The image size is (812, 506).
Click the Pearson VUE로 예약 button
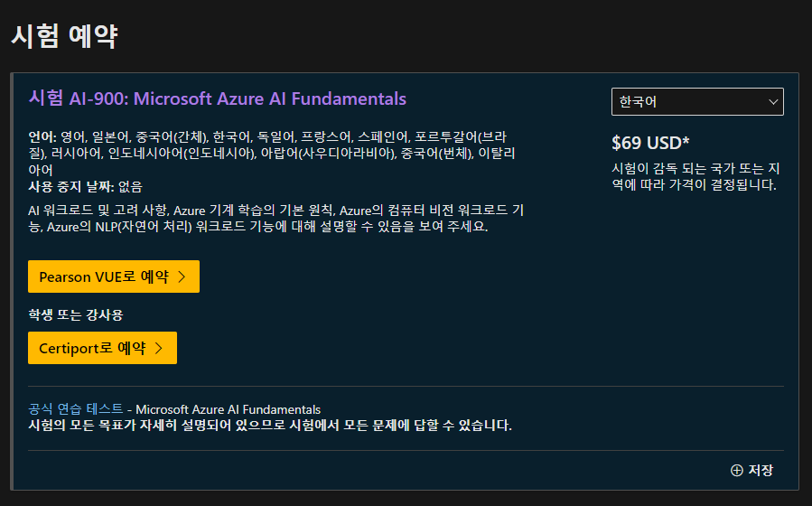pyautogui.click(x=114, y=276)
